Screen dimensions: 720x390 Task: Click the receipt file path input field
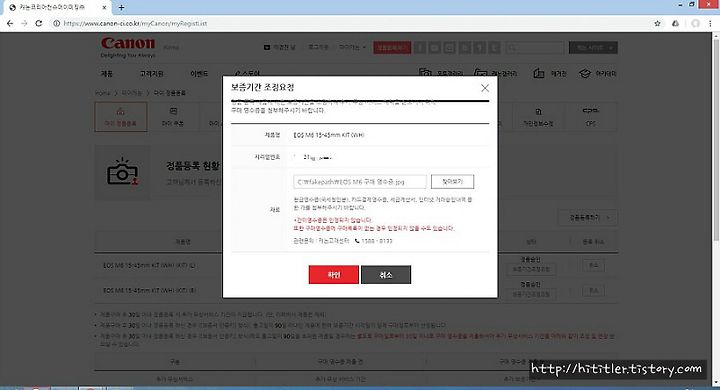(360, 181)
